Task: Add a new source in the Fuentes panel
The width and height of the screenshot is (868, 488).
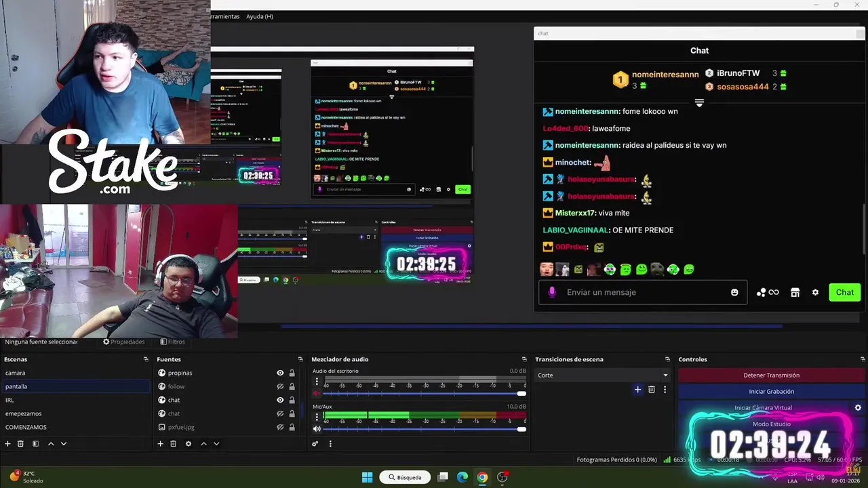Action: point(160,444)
